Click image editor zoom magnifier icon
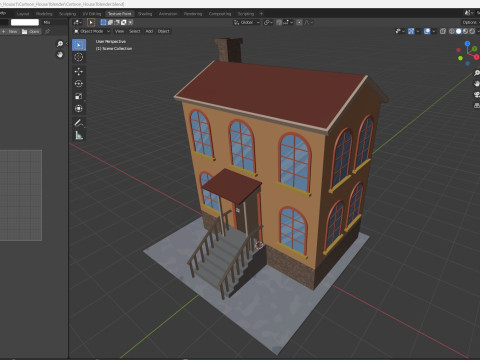 click(60, 44)
